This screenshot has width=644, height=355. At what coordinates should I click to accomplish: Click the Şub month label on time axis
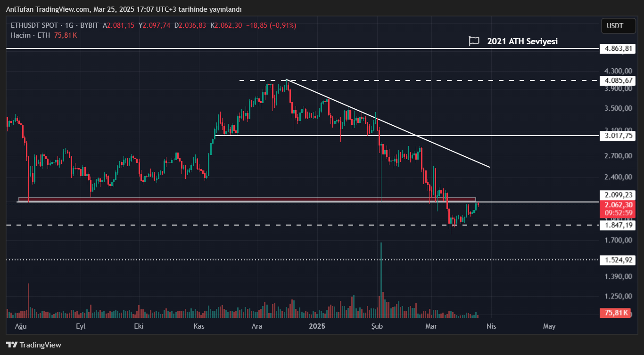[376, 326]
